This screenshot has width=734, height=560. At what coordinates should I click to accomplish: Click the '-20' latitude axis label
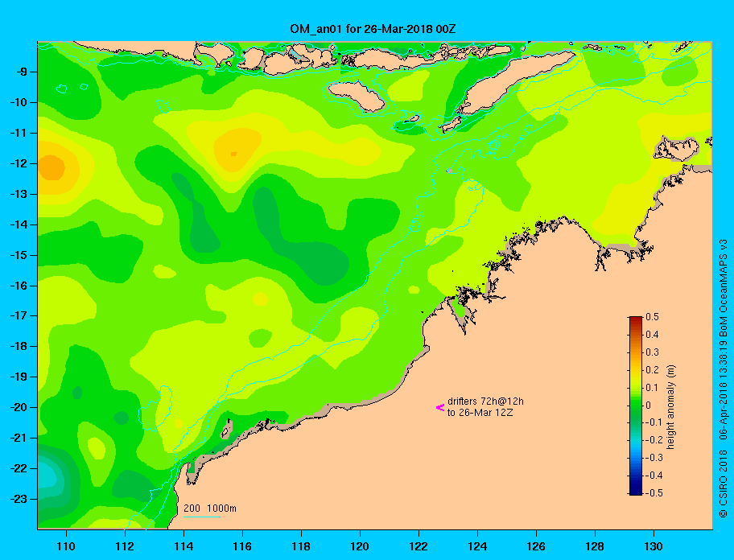tap(19, 407)
